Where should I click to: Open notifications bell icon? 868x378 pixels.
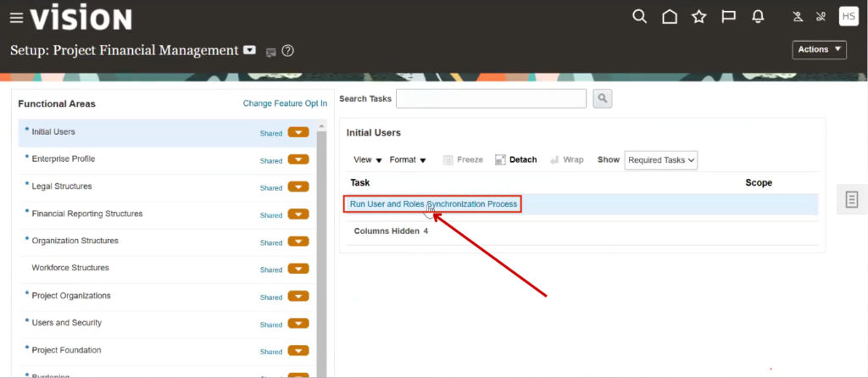758,16
